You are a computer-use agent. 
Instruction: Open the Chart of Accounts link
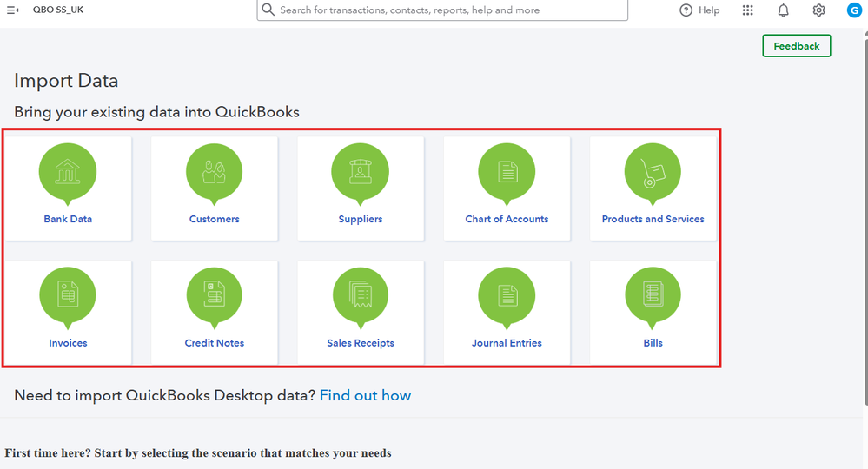(x=507, y=219)
